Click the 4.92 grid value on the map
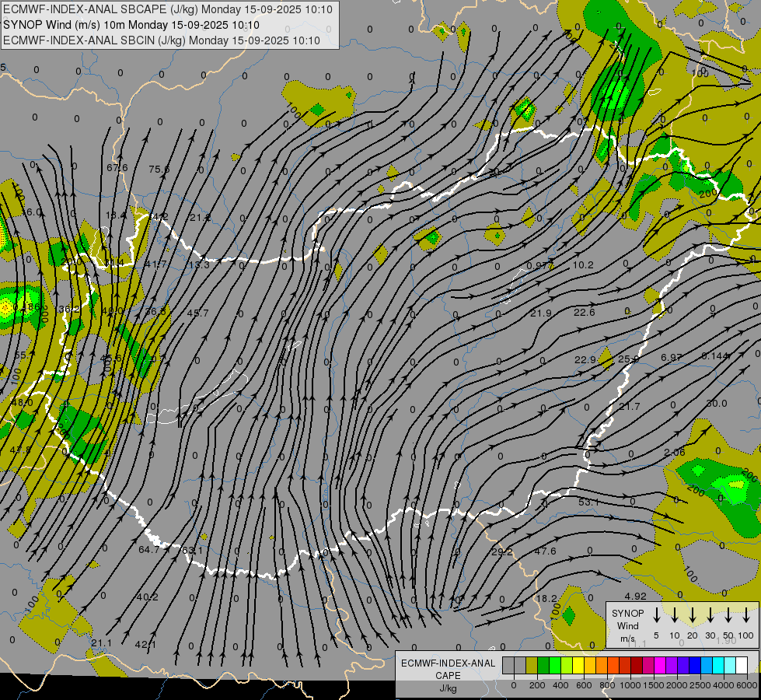 pyautogui.click(x=635, y=596)
